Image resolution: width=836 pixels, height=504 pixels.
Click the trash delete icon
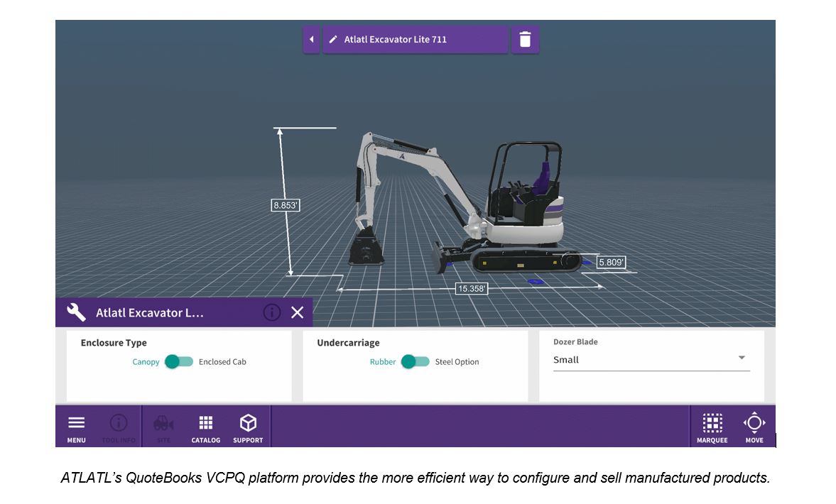click(525, 40)
